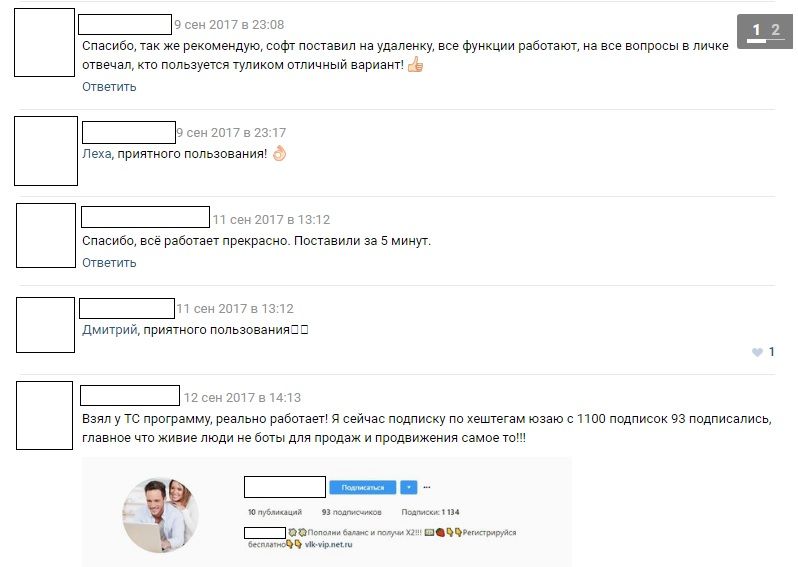Click the OK hand emoji after 'приятного пользования!'
Image resolution: width=798 pixels, height=567 pixels.
[x=279, y=153]
